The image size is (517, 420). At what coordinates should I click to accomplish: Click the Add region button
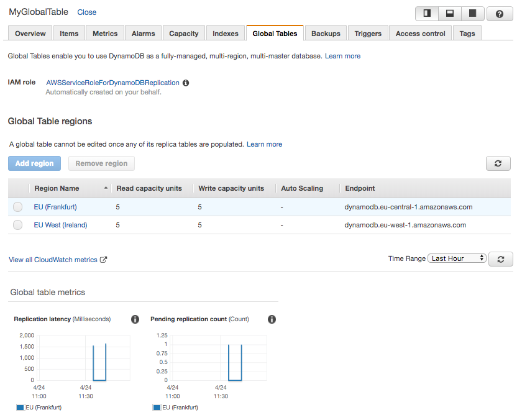tap(34, 163)
